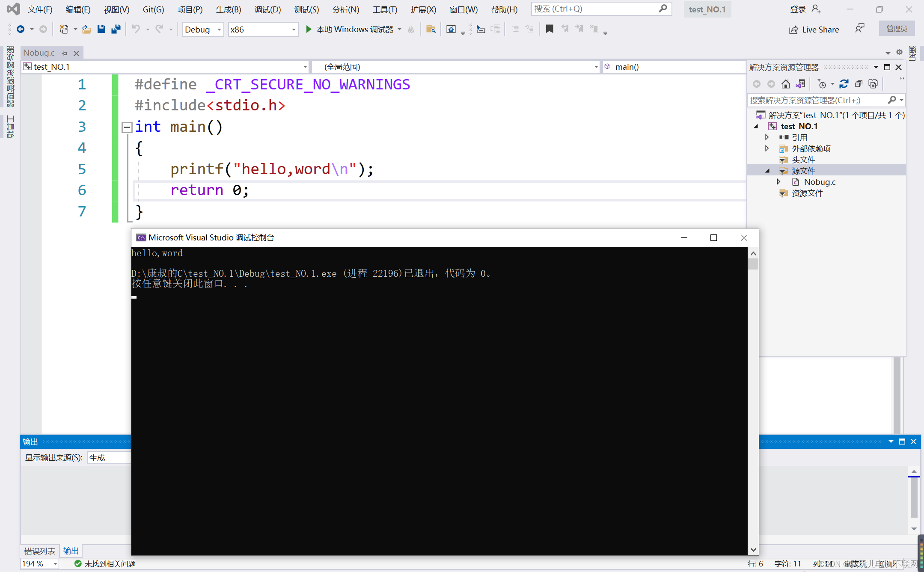The image size is (924, 572).
Task: Click the Find in Files icon
Action: 431,29
